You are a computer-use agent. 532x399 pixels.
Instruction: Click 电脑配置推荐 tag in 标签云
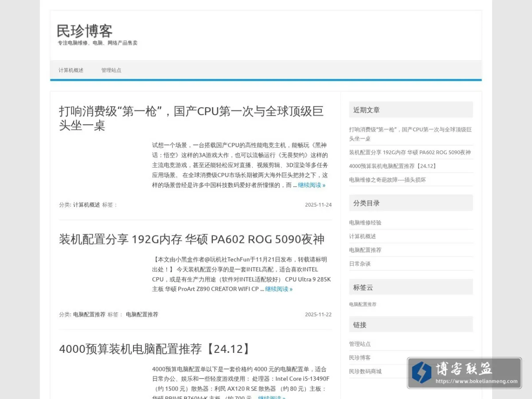[363, 305]
